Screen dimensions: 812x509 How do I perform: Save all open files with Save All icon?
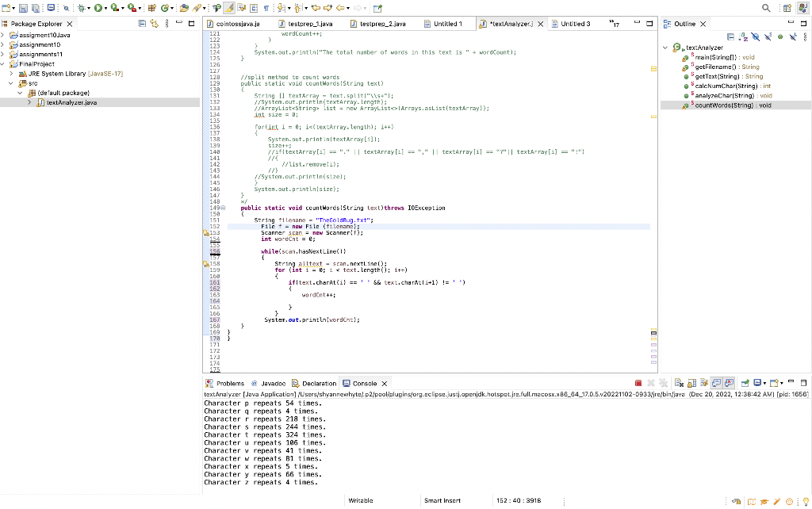(x=35, y=7)
